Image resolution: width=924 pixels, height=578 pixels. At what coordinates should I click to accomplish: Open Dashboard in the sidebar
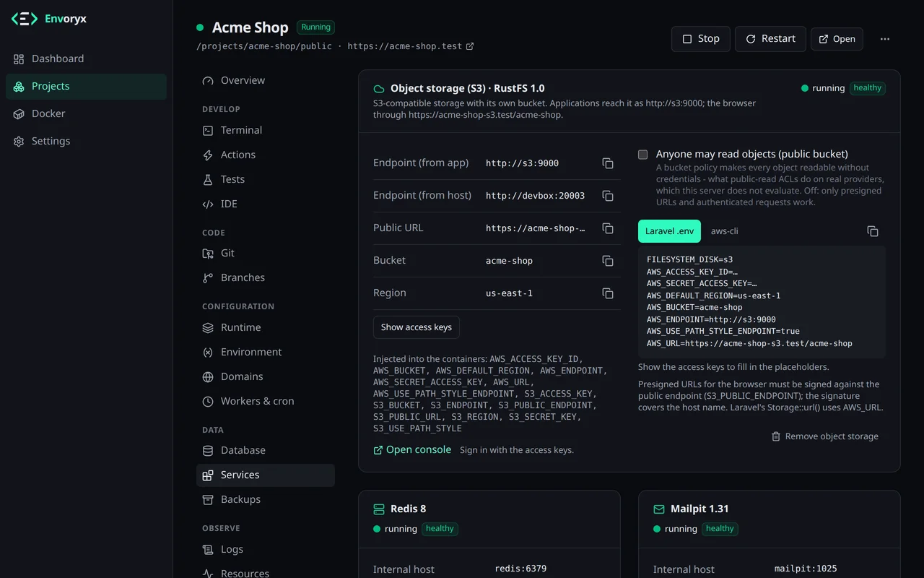tap(86, 59)
